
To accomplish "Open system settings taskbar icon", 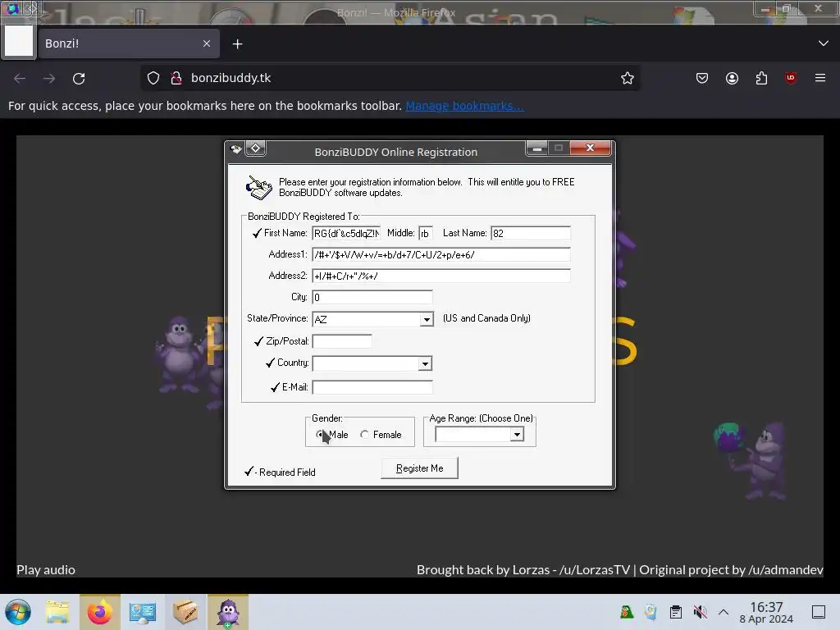I will coord(143,612).
